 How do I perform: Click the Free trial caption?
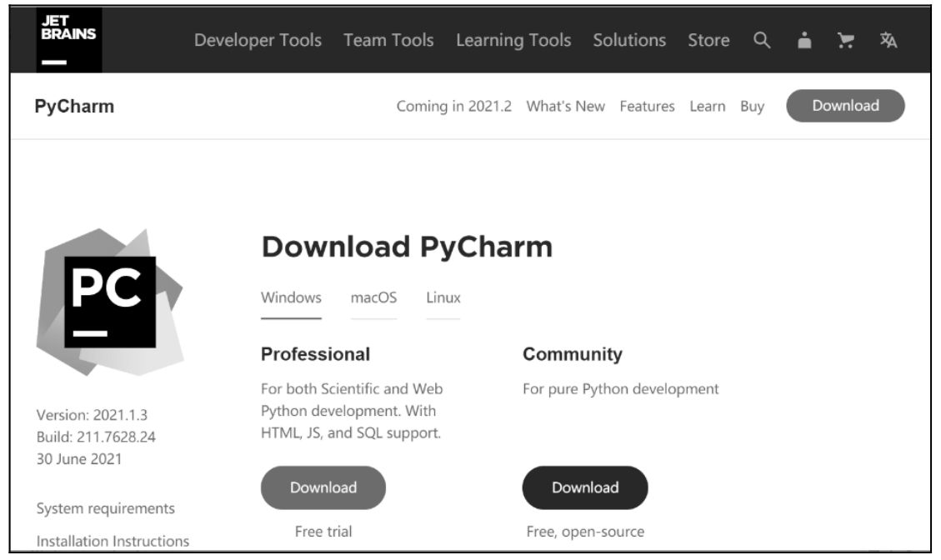coord(323,531)
